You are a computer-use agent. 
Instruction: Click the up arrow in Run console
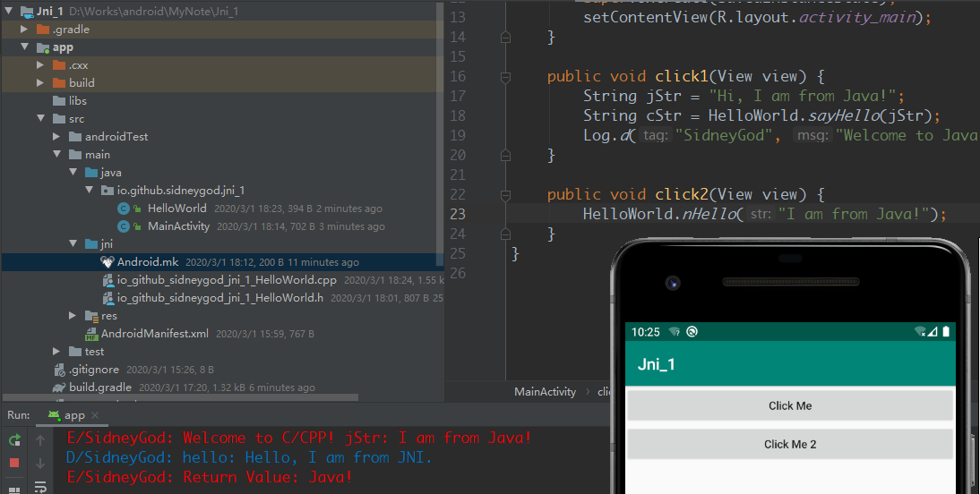(x=40, y=440)
